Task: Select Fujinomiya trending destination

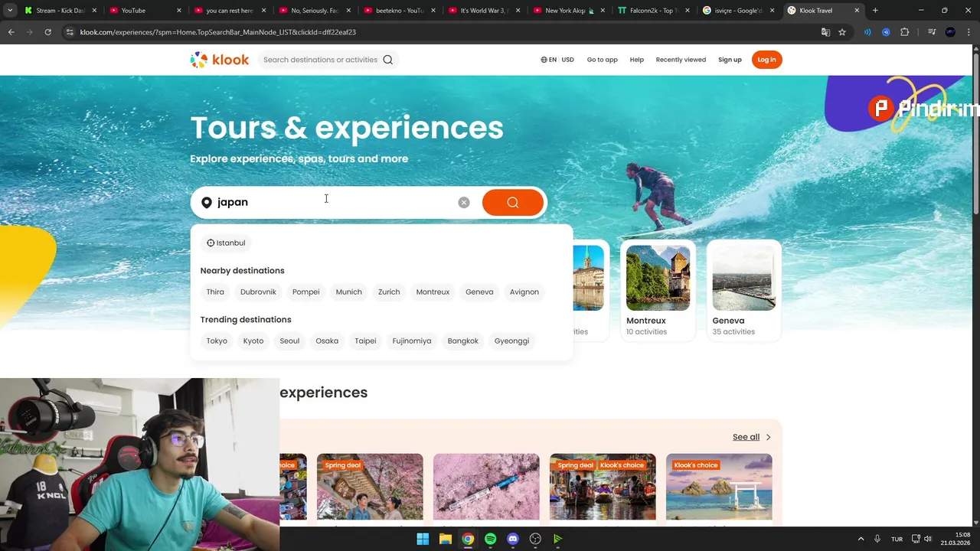Action: pyautogui.click(x=412, y=341)
